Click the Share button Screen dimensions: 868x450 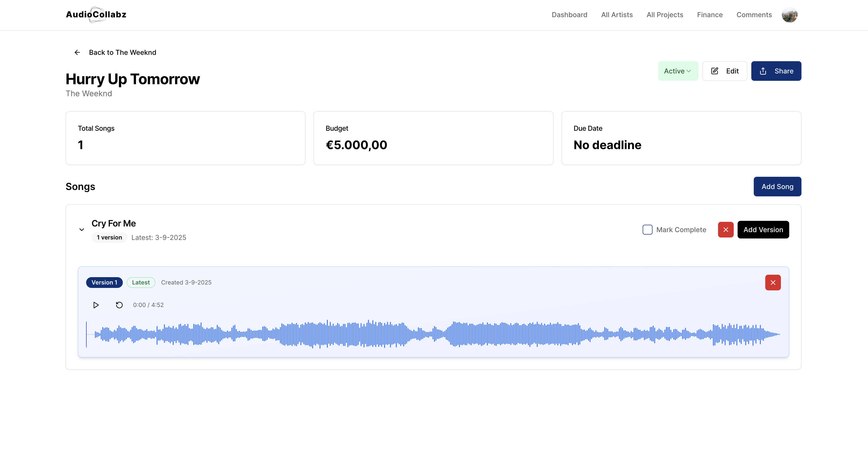(x=776, y=71)
